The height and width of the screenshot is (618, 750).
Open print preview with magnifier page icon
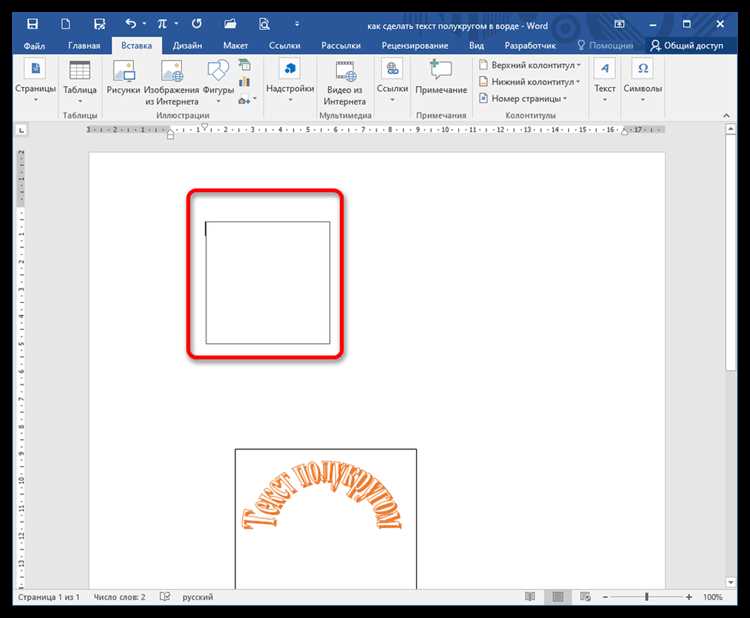pos(264,23)
